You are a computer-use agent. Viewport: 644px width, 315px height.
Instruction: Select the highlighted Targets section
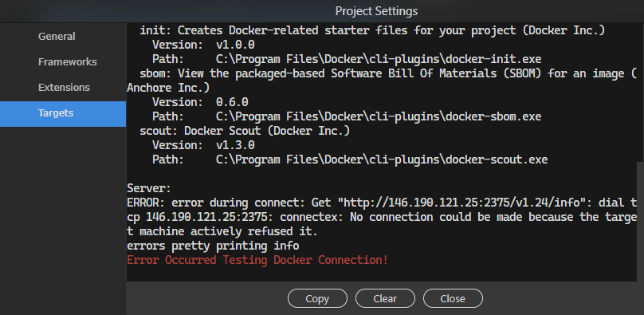pos(63,114)
